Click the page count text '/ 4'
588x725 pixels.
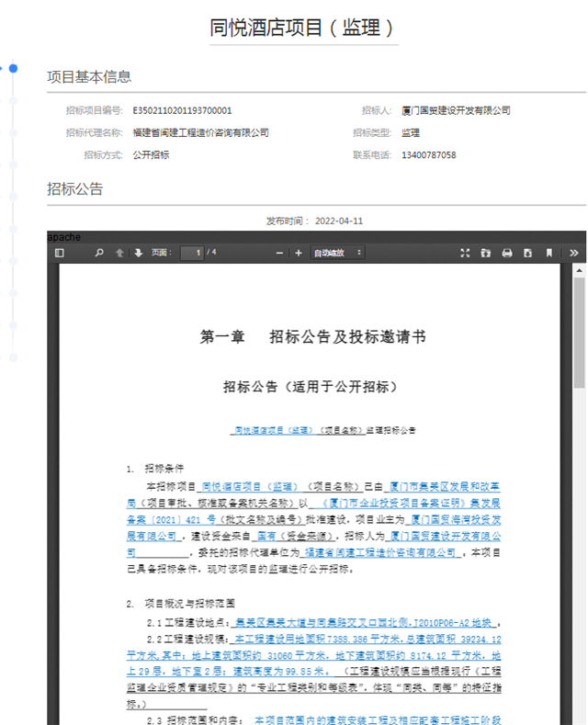point(211,252)
